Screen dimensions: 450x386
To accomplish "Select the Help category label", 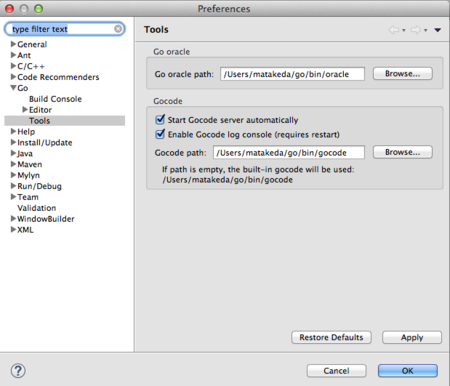I will pos(26,132).
